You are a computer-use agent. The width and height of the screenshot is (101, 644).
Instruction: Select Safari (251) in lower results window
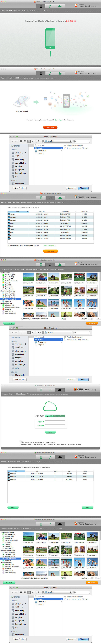8,544
